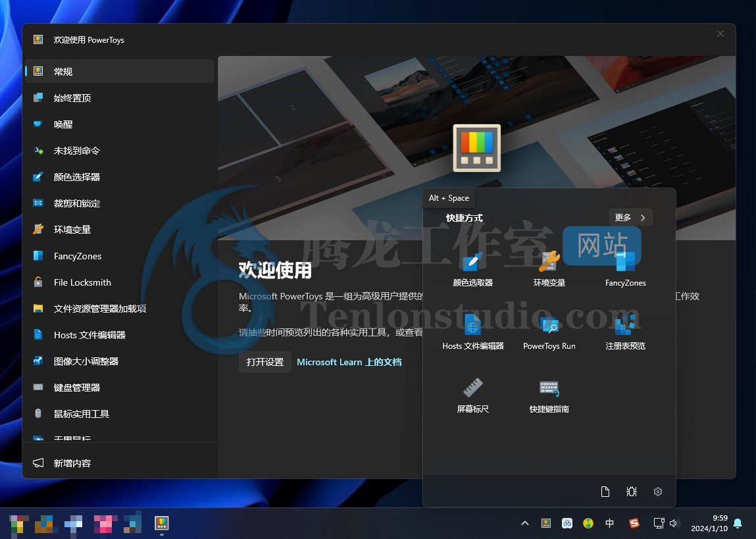Viewport: 756px width, 539px height.
Task: Click PowerToys app on the taskbar
Action: 161,523
